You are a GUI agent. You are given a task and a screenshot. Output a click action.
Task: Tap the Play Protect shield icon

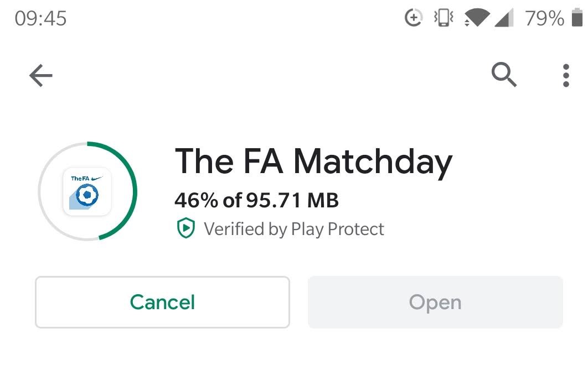pyautogui.click(x=186, y=228)
